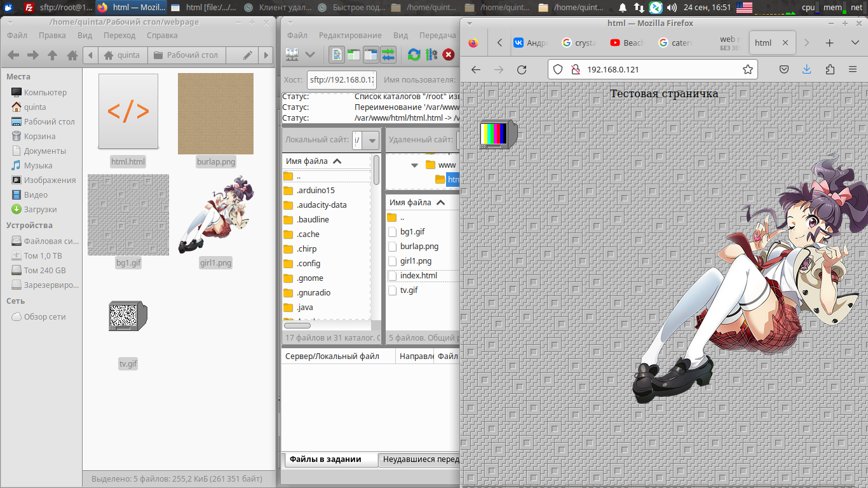Collapse the www folder in remote tree

coord(415,165)
